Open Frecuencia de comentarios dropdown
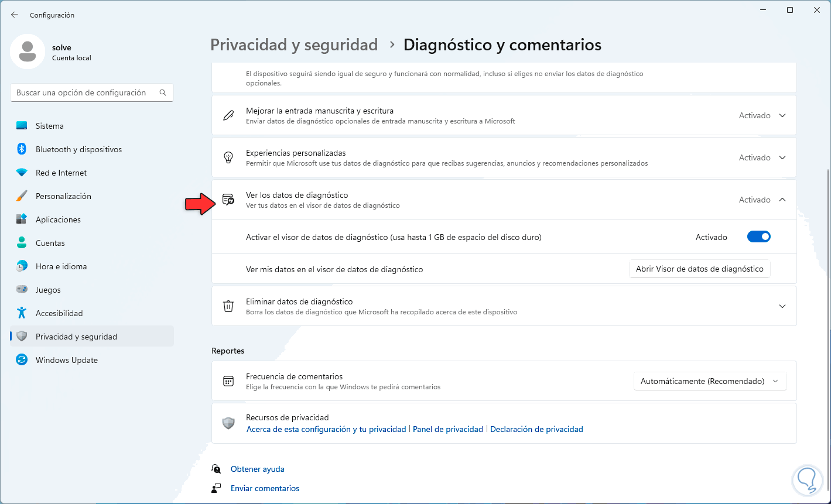The height and width of the screenshot is (504, 831). pos(710,381)
